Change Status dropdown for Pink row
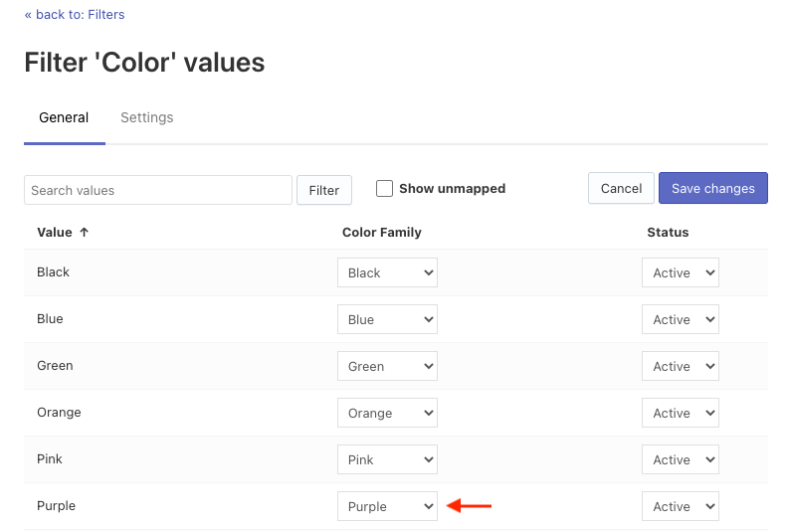Viewport: 787px width, 532px height. click(x=680, y=459)
